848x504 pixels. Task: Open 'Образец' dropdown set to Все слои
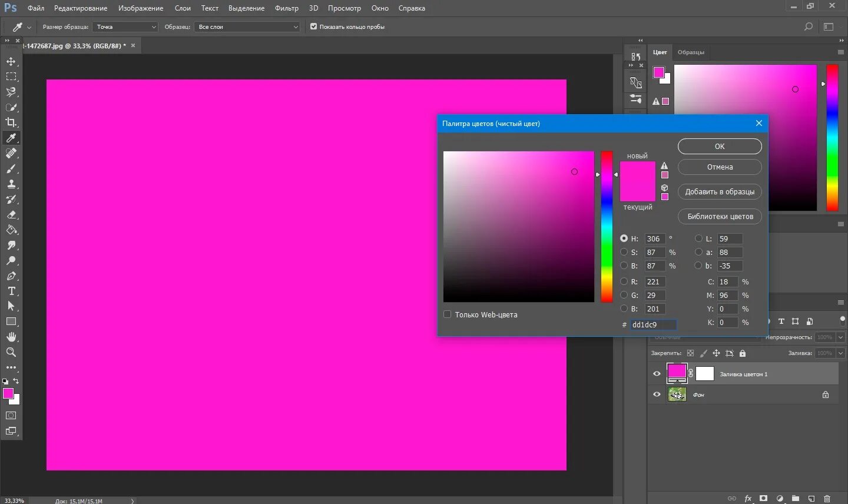point(247,26)
